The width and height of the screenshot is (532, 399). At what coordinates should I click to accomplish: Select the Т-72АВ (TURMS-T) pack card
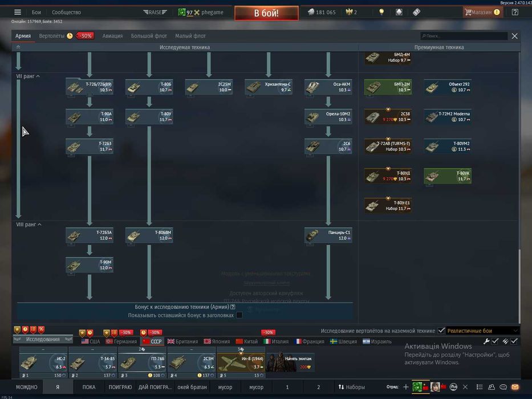[388, 146]
